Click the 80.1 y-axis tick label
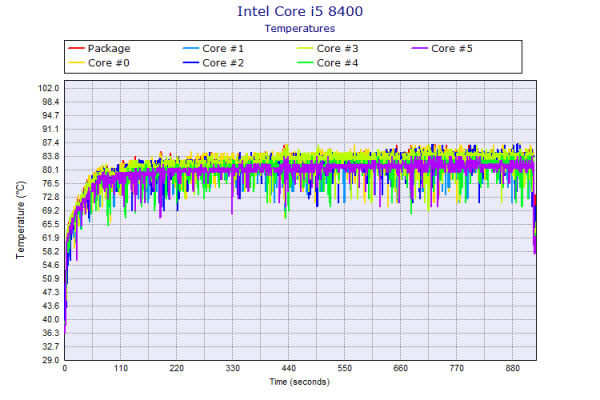Screen dimensions: 600x400 click(x=51, y=170)
